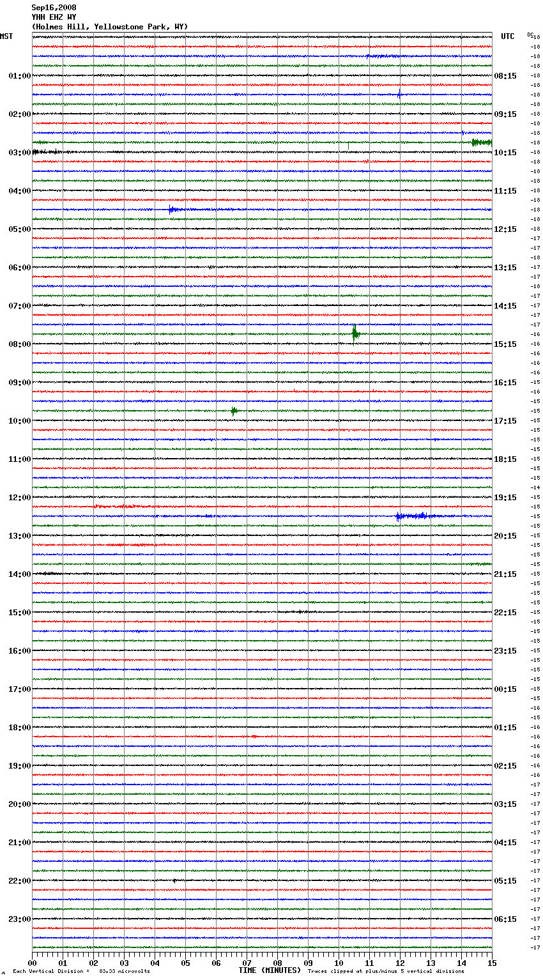Click the UTC time label "06:15"
Viewport: 543px width, 980px height.
point(505,919)
